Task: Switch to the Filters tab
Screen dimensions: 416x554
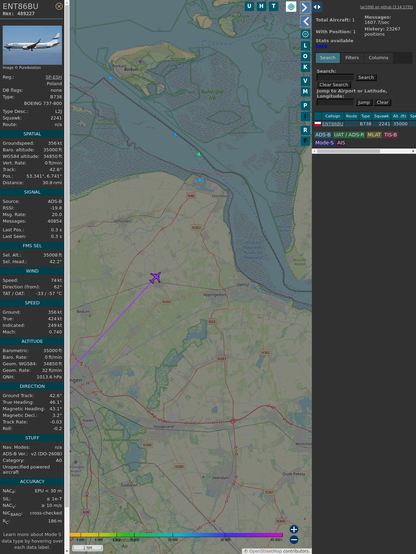Action: pyautogui.click(x=352, y=58)
